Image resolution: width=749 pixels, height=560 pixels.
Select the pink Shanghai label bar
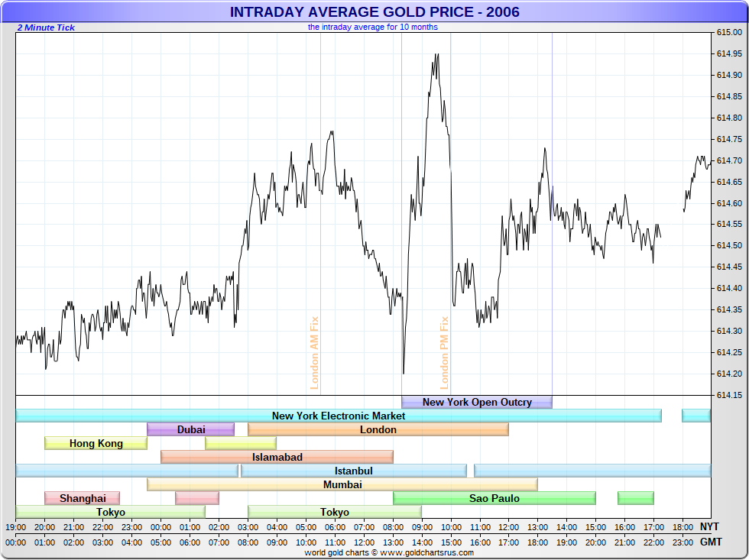pyautogui.click(x=83, y=498)
